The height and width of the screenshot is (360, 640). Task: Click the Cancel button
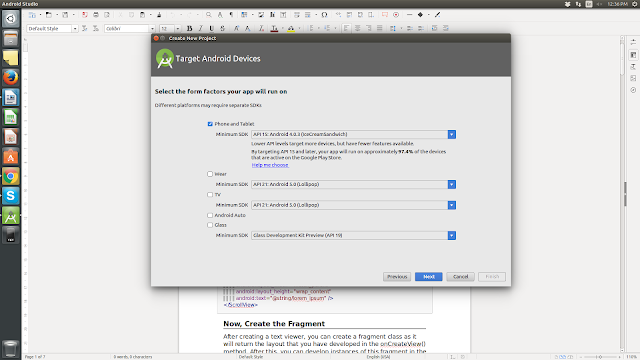click(460, 277)
